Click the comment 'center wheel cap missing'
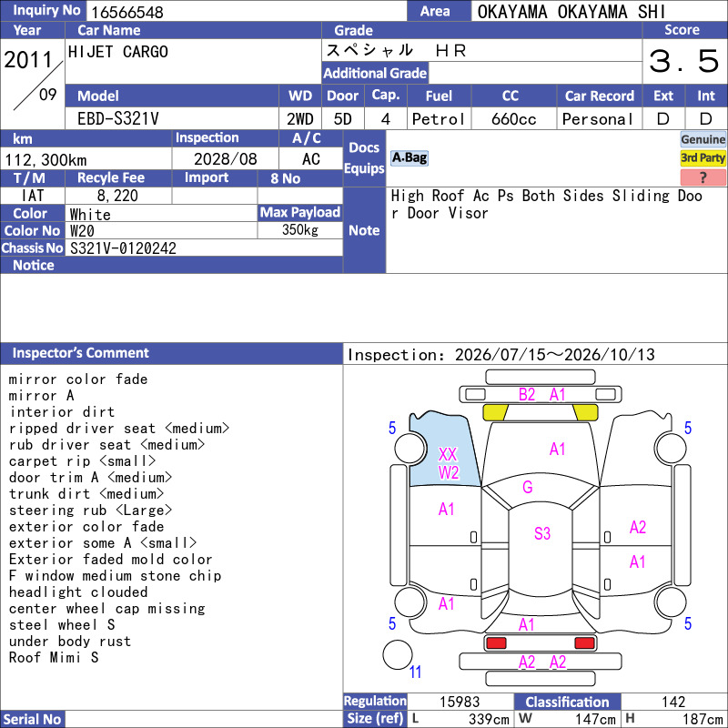 106,608
